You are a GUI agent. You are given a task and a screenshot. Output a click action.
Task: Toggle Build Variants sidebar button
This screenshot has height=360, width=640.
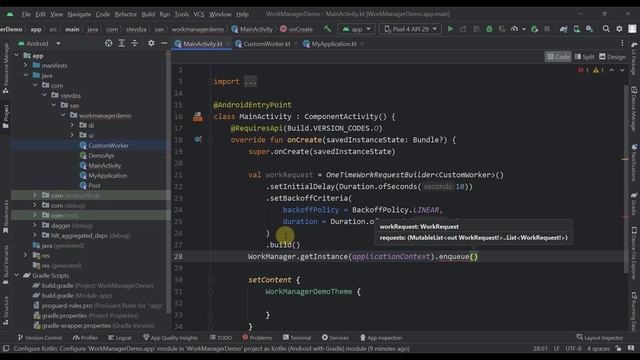click(x=6, y=265)
